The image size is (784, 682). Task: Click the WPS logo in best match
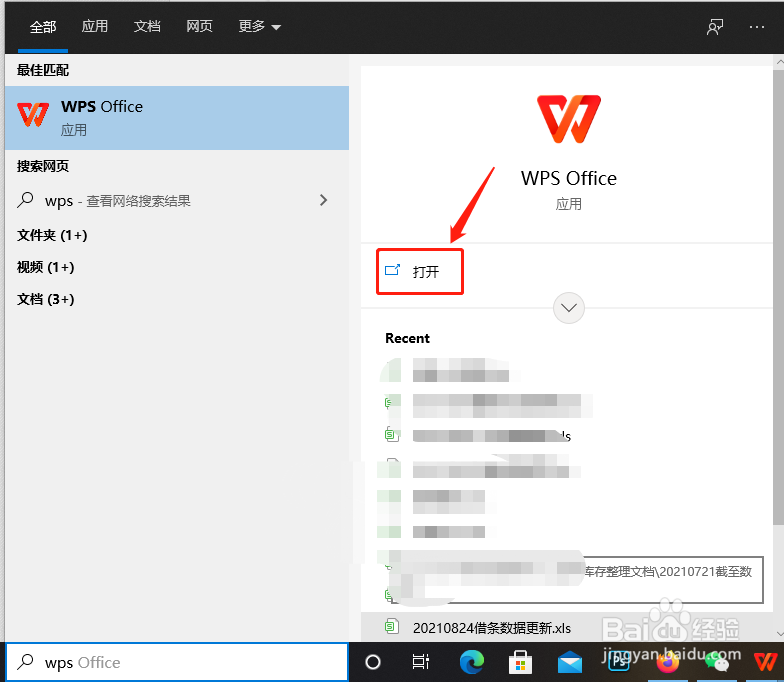33,114
